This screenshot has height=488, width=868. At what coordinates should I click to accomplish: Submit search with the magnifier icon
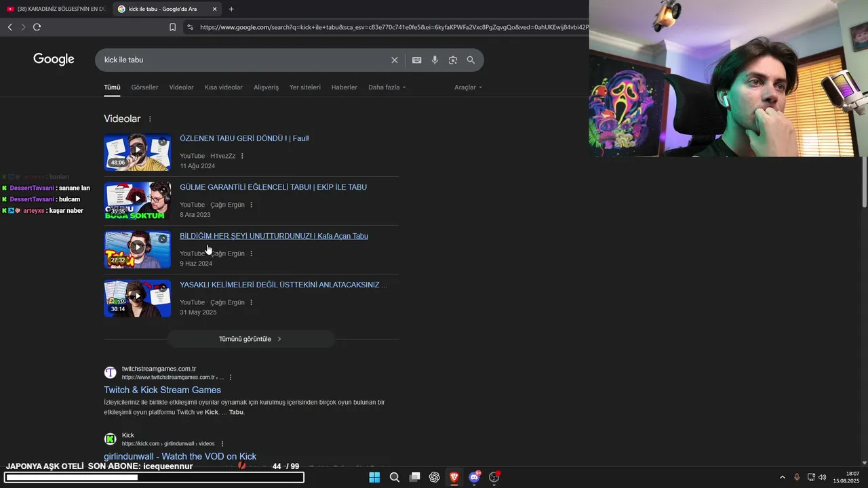pyautogui.click(x=471, y=60)
